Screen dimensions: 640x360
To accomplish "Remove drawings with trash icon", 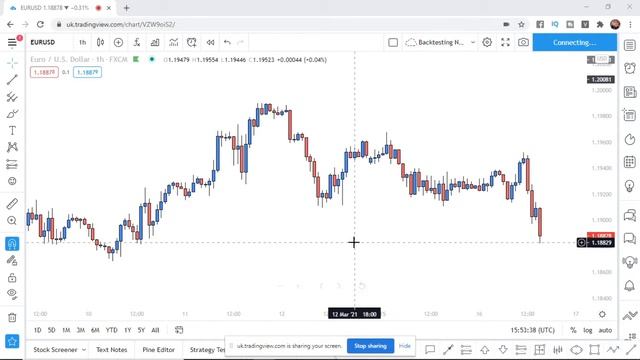I will click(x=12, y=317).
